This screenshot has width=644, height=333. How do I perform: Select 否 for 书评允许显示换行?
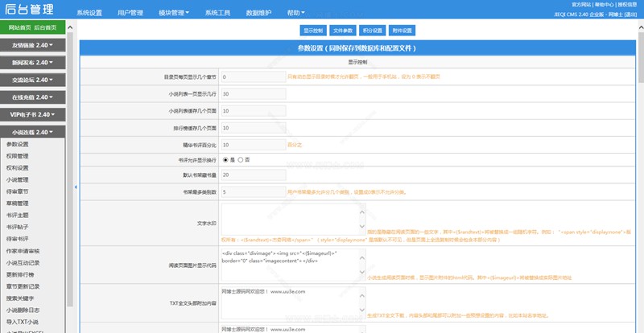pos(240,160)
